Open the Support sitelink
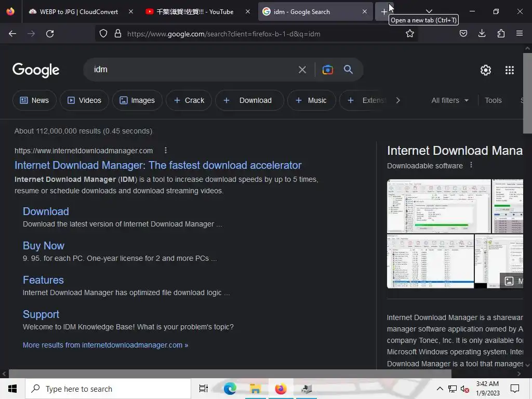 41,314
